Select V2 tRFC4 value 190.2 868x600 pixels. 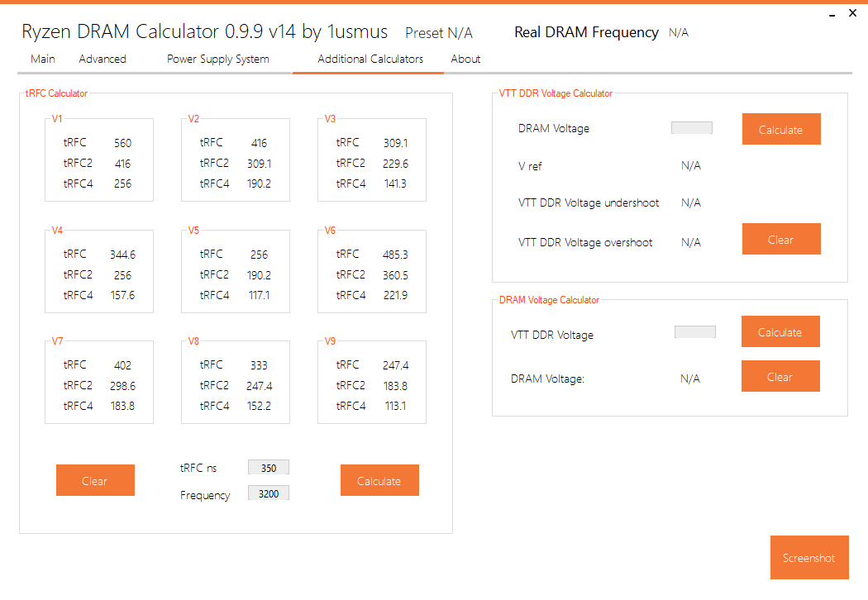tap(259, 183)
